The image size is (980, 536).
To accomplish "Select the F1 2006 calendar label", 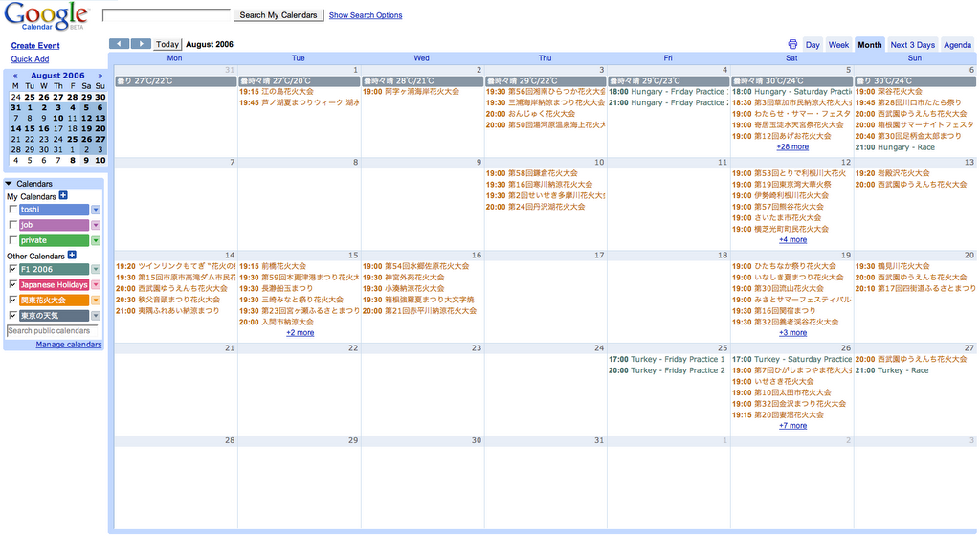I will pyautogui.click(x=54, y=269).
